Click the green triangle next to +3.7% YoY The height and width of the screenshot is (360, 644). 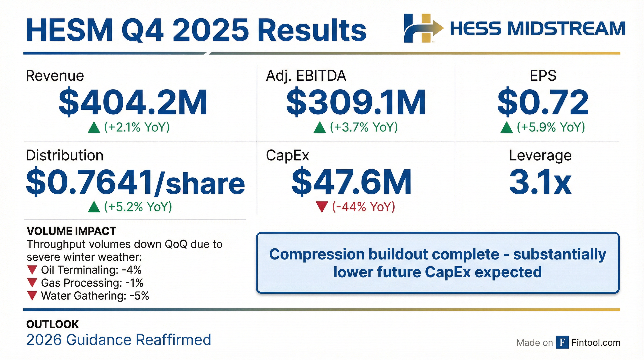click(x=320, y=127)
